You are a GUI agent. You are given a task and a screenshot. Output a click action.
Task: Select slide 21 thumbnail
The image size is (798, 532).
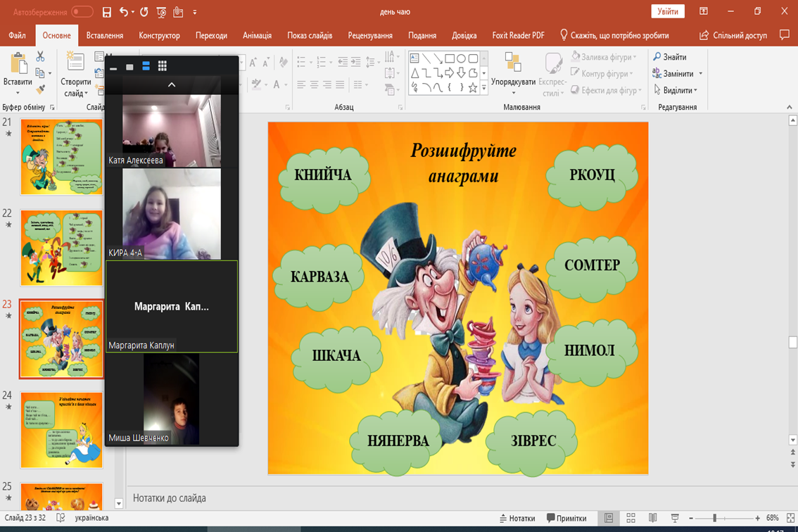point(62,157)
